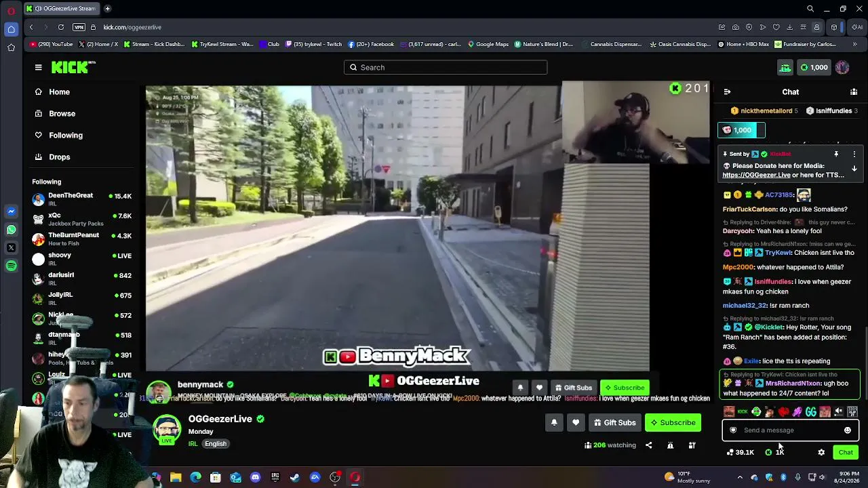
Task: Open the OGGeezer.Live donation link
Action: [x=756, y=175]
